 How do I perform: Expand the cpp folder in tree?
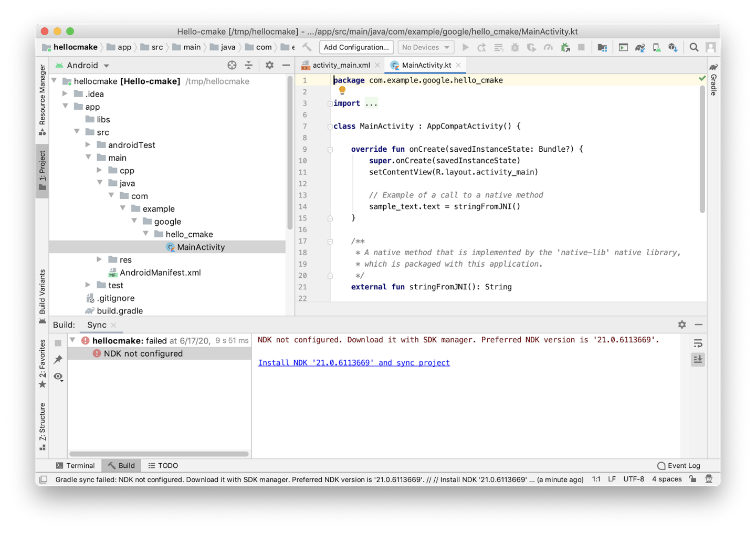tap(99, 170)
